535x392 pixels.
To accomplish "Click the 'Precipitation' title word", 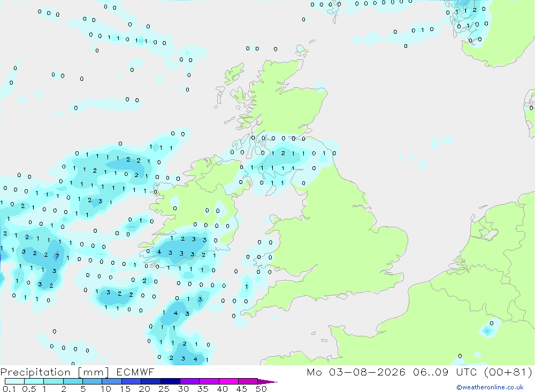I will 35,372.
